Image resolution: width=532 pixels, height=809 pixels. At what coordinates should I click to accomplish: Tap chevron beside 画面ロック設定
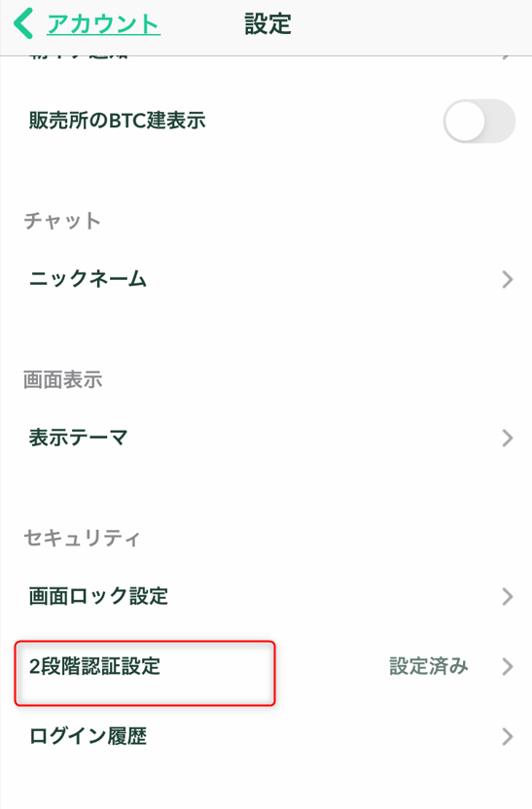[508, 596]
